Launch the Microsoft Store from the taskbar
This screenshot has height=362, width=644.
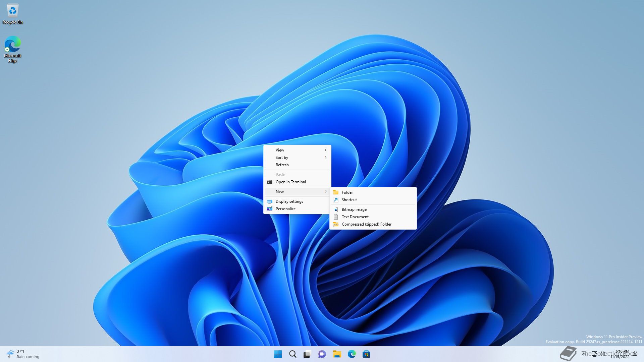366,354
